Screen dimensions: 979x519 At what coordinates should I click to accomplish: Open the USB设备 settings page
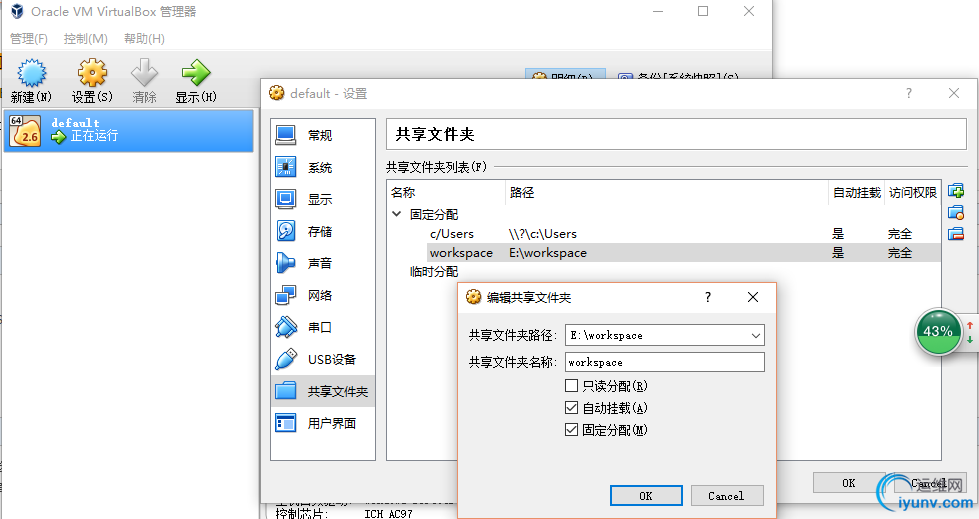pos(323,359)
